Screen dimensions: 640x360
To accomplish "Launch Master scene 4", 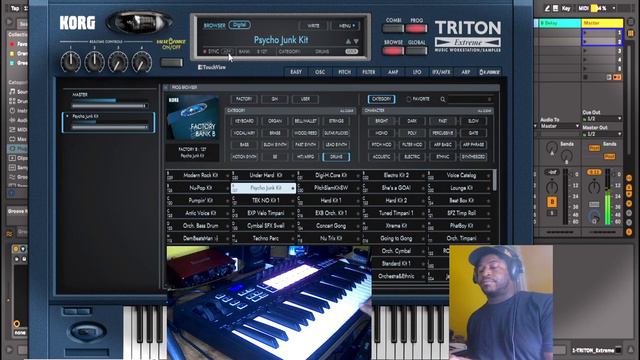I will tap(585, 60).
